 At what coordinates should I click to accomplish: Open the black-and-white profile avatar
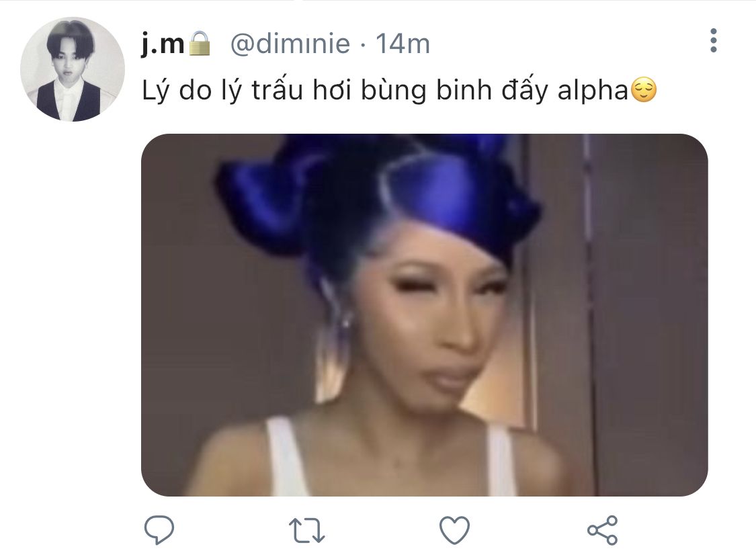tap(73, 69)
